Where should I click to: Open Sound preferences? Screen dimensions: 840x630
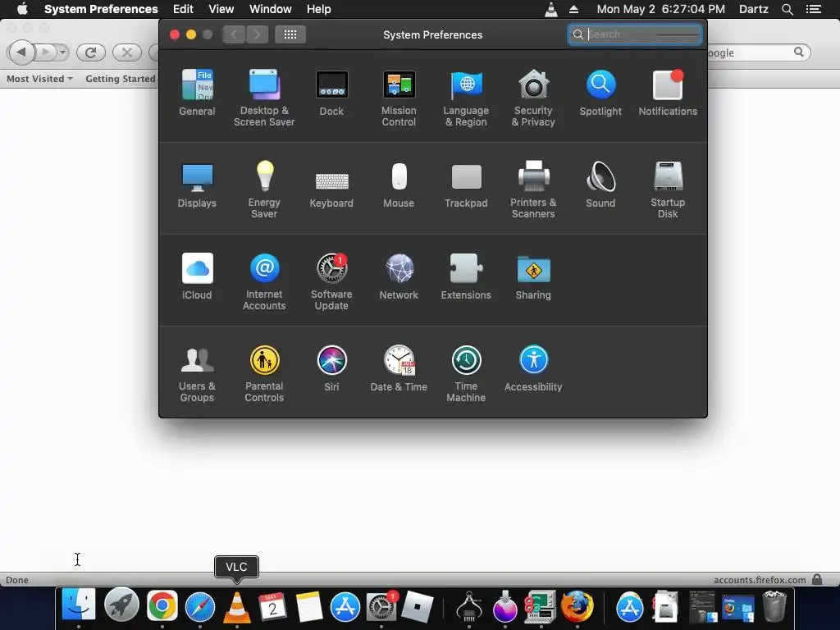600,185
